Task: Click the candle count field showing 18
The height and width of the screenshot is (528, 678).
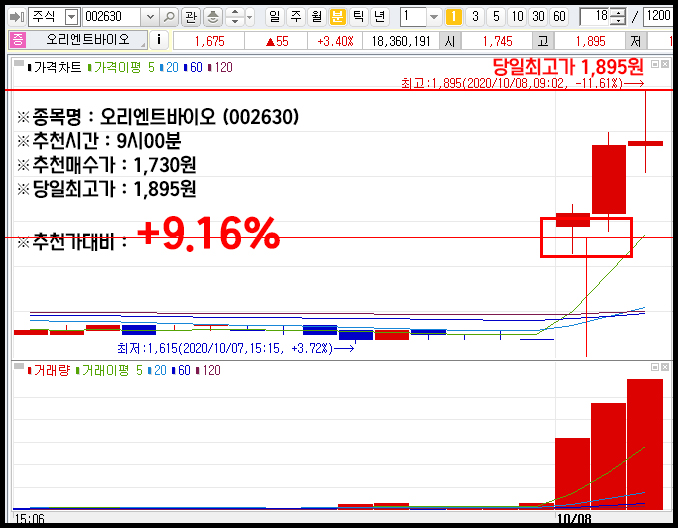Action: click(x=596, y=17)
